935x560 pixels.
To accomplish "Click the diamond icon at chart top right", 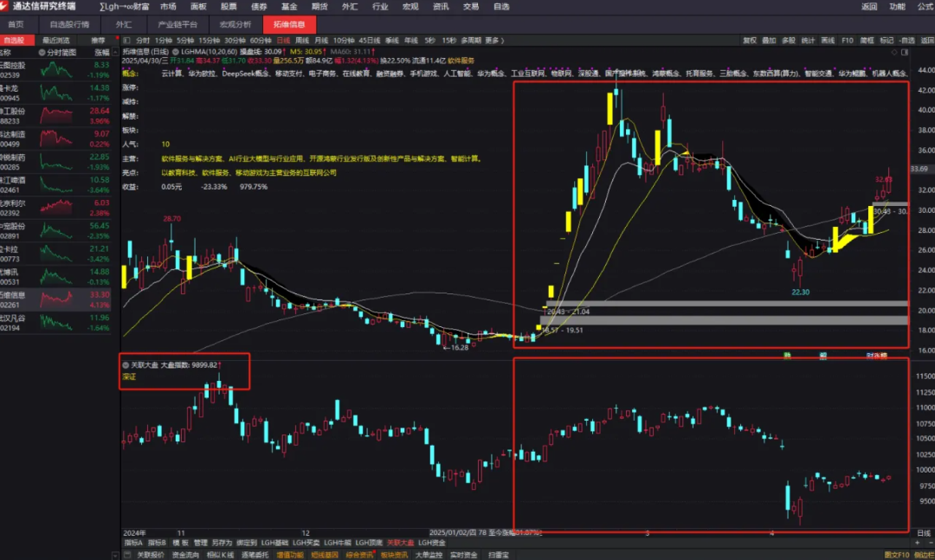I will [893, 53].
